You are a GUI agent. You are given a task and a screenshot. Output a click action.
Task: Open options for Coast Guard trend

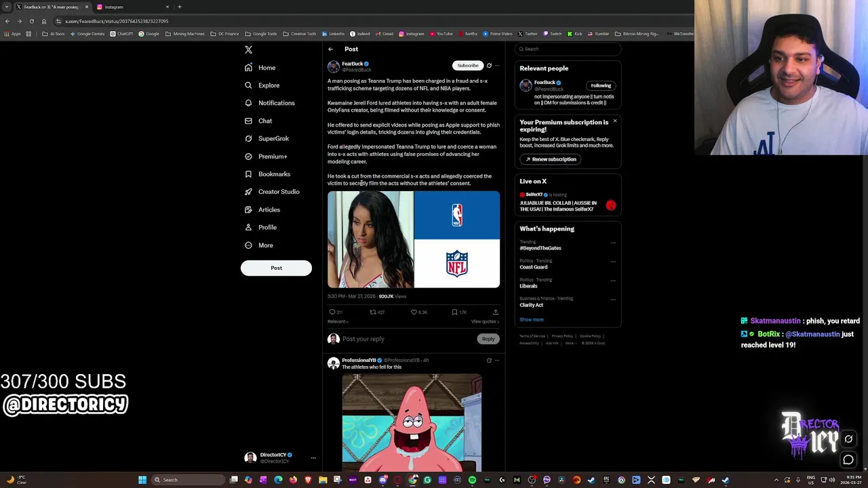[613, 262]
